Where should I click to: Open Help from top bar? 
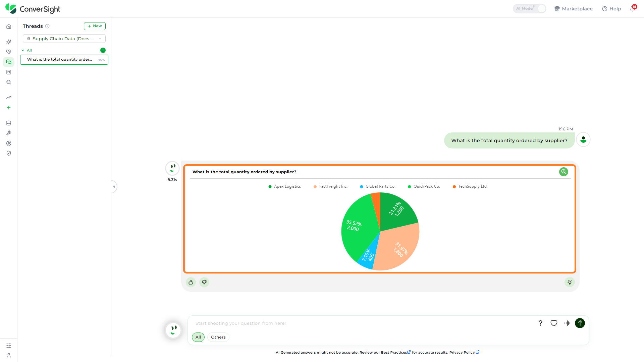612,9
